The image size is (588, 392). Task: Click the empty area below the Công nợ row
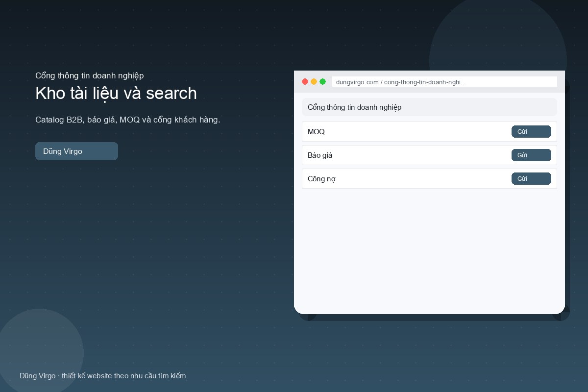tap(429, 250)
